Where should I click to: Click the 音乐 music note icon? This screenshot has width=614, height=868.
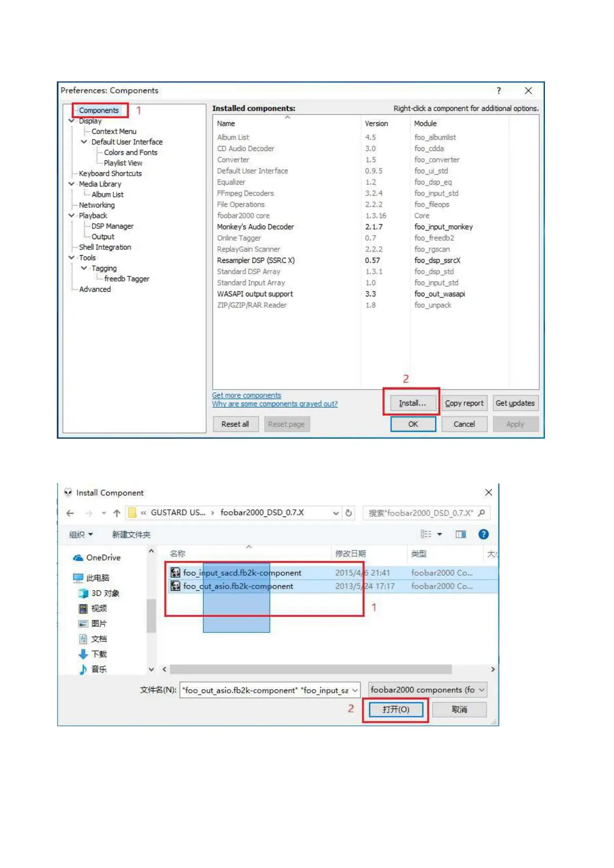tap(84, 669)
